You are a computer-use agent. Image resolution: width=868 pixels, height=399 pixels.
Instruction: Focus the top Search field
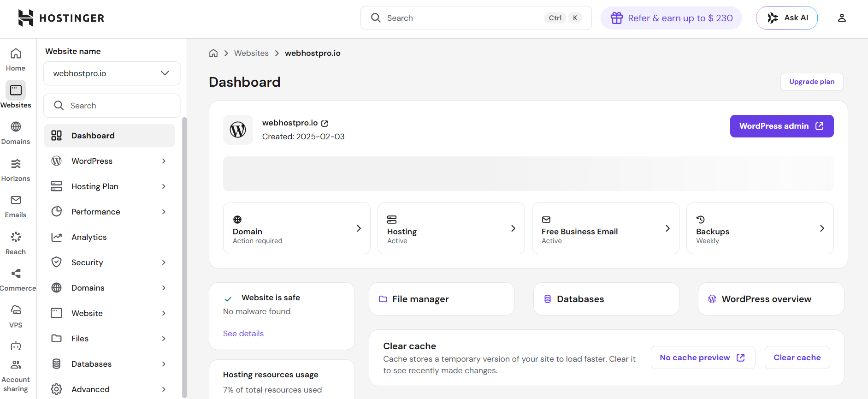click(x=476, y=18)
